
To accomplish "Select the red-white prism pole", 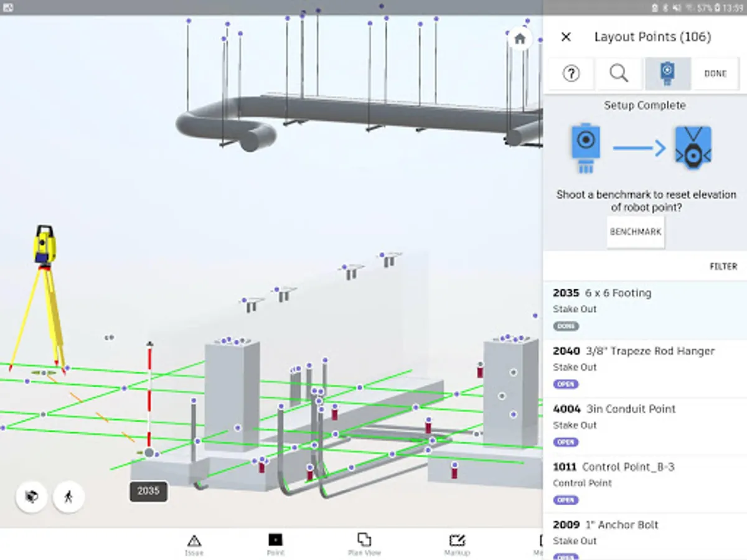I will pyautogui.click(x=149, y=398).
